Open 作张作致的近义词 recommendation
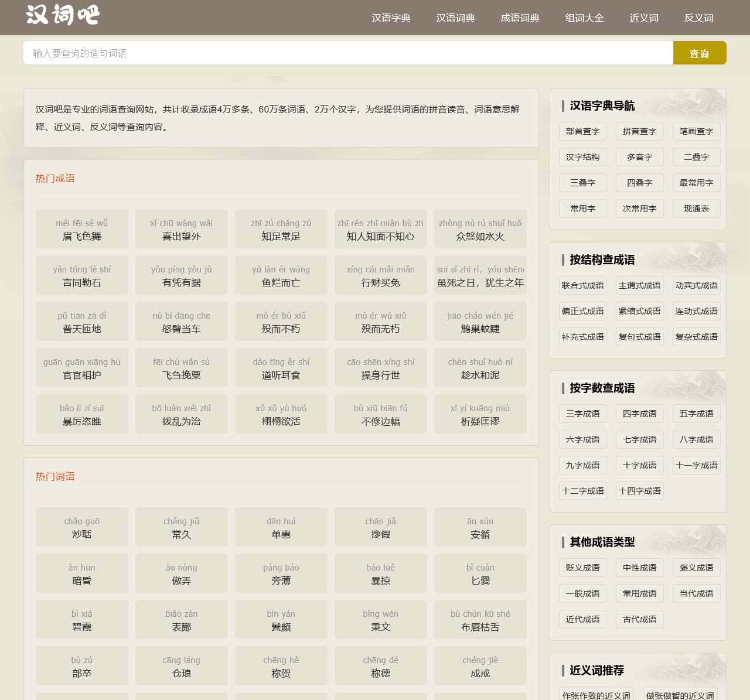Viewport: 750px width, 700px height. 596,695
